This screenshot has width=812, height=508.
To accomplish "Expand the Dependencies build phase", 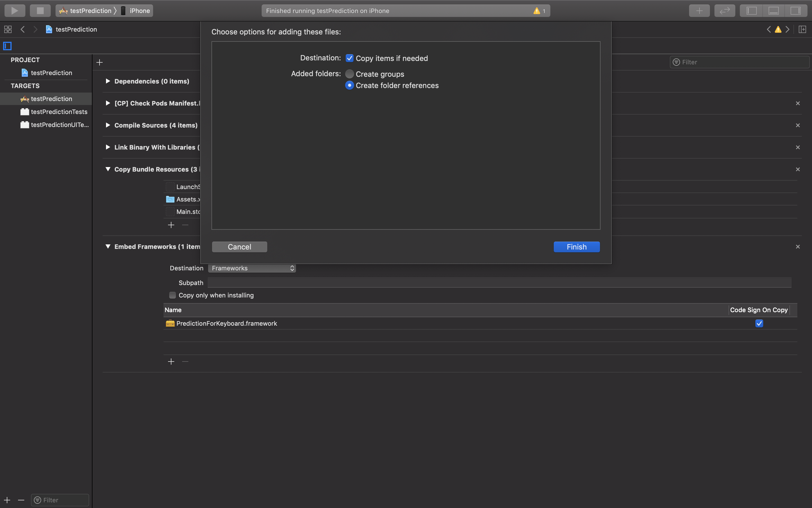I will 108,81.
